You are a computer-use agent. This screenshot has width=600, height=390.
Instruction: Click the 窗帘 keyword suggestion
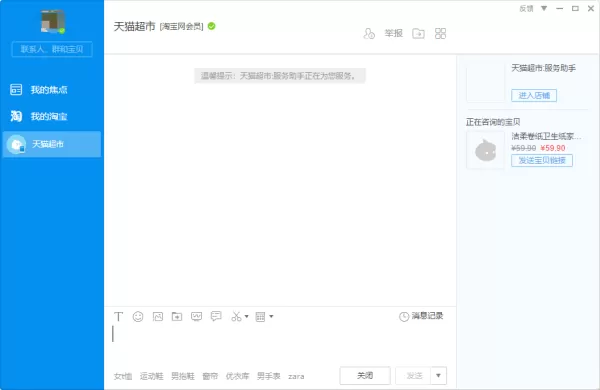pyautogui.click(x=210, y=376)
